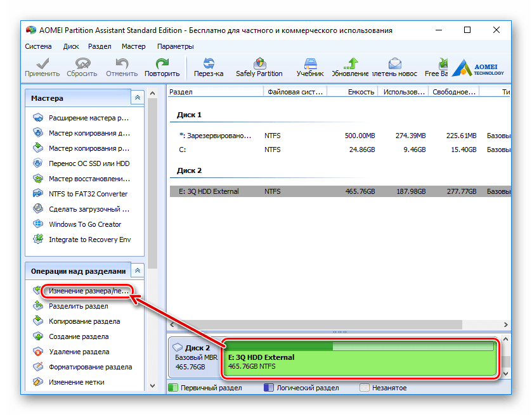
Task: Click Windows To Go Creator text
Action: pyautogui.click(x=85, y=224)
